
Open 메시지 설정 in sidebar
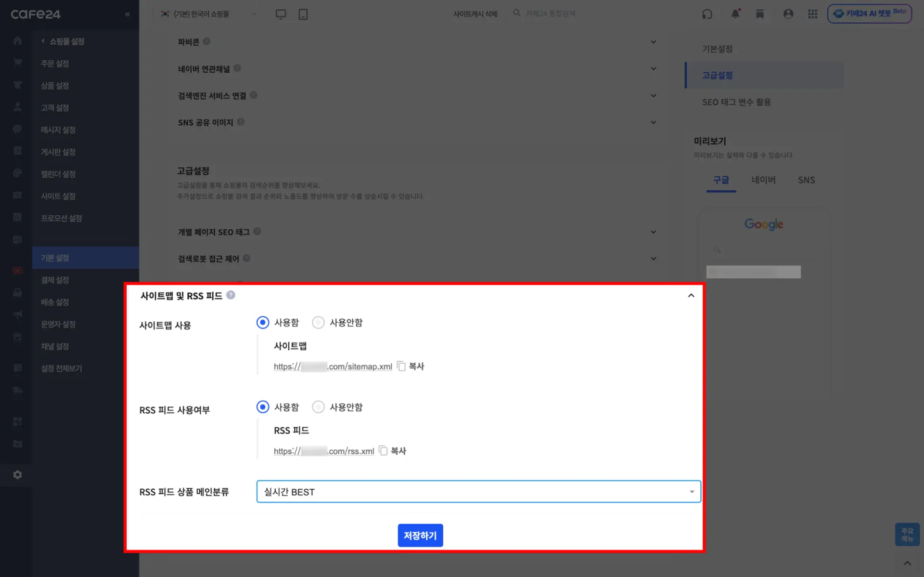click(x=58, y=130)
